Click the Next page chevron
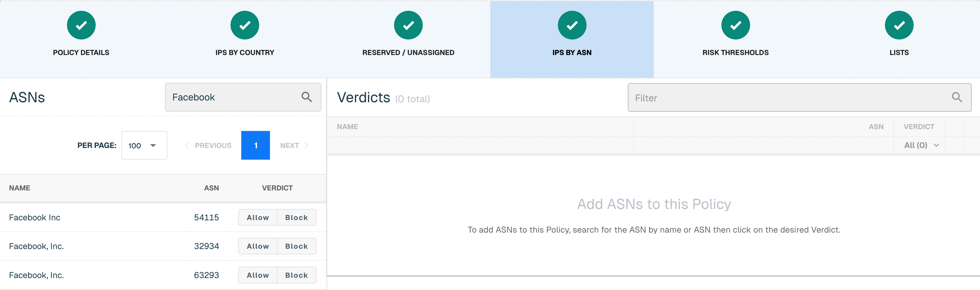Viewport: 980px width, 290px height. tap(307, 145)
